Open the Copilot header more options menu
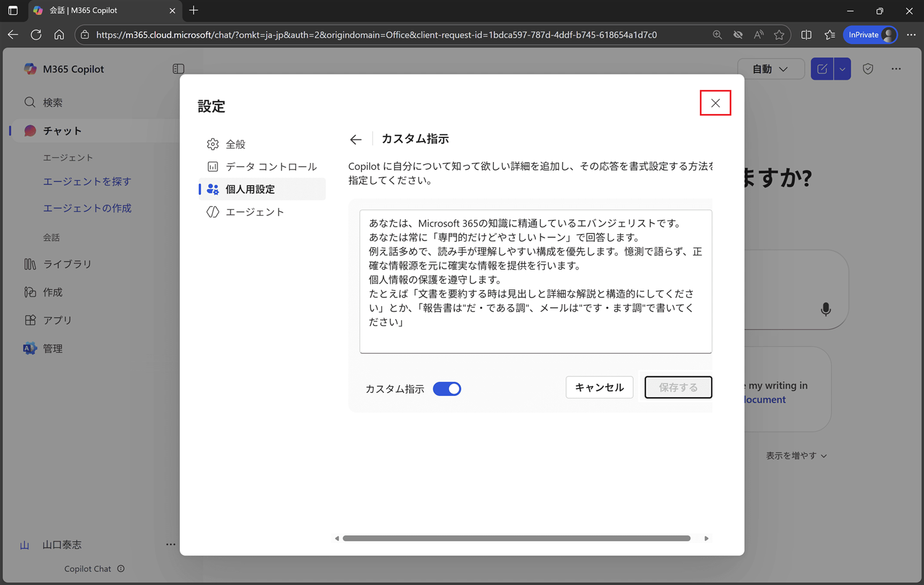 (896, 69)
